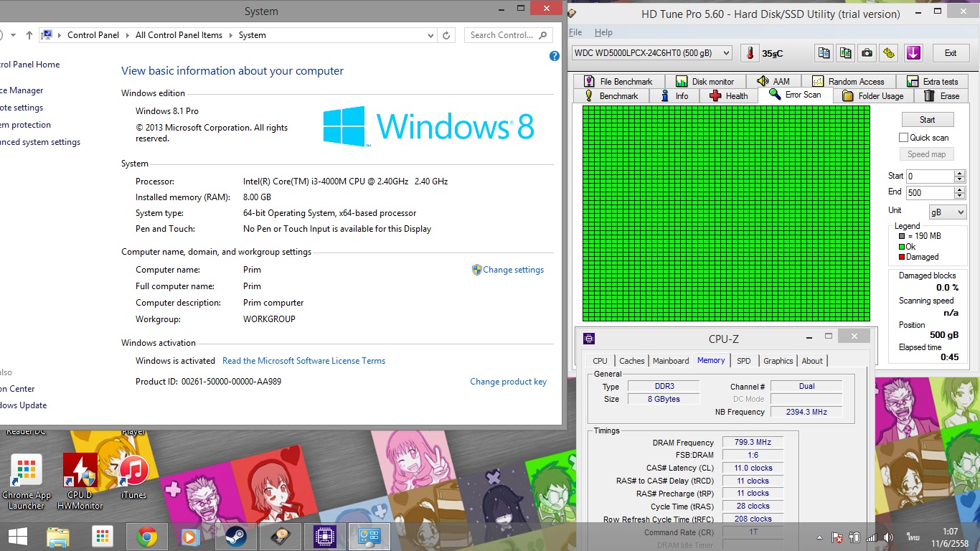
Task: Select the Graphics tab in CPU-Z
Action: [778, 361]
